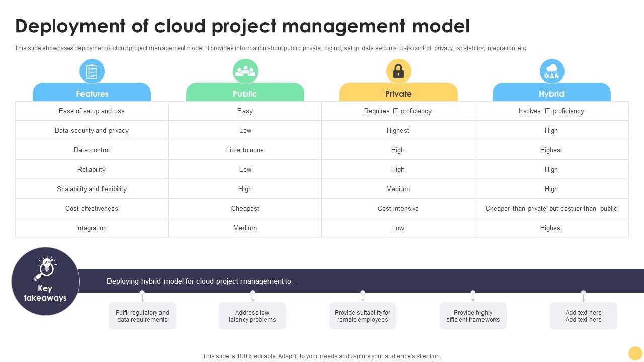Select 'Provide highly efficient frameworks' box
Image resolution: width=644 pixels, height=362 pixels.
[x=473, y=316]
